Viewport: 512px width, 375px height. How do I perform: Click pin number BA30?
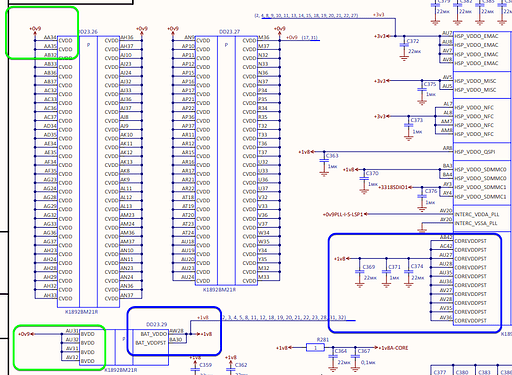tap(176, 340)
